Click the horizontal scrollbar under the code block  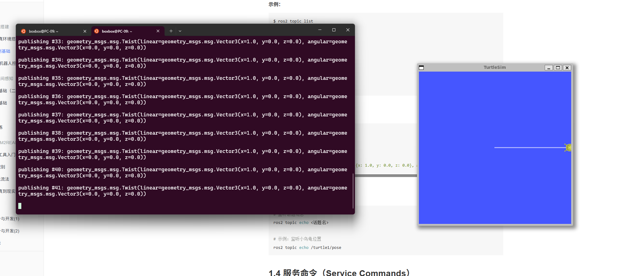click(386, 175)
